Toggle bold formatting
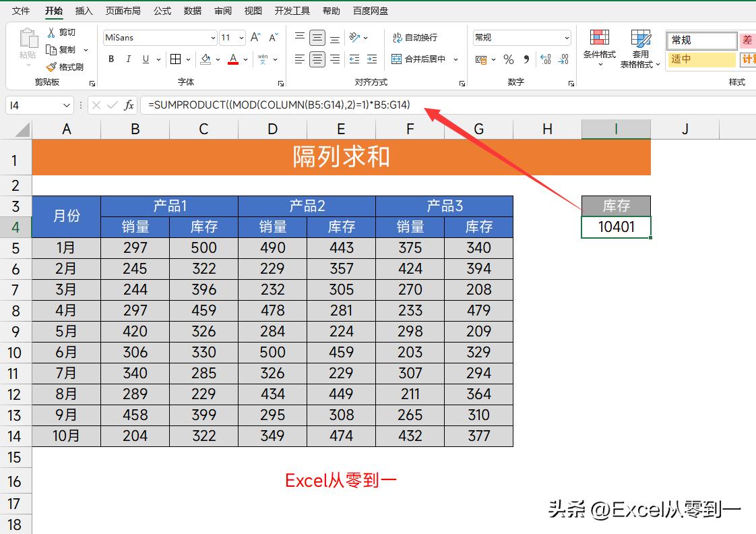This screenshot has width=756, height=534. tap(111, 59)
